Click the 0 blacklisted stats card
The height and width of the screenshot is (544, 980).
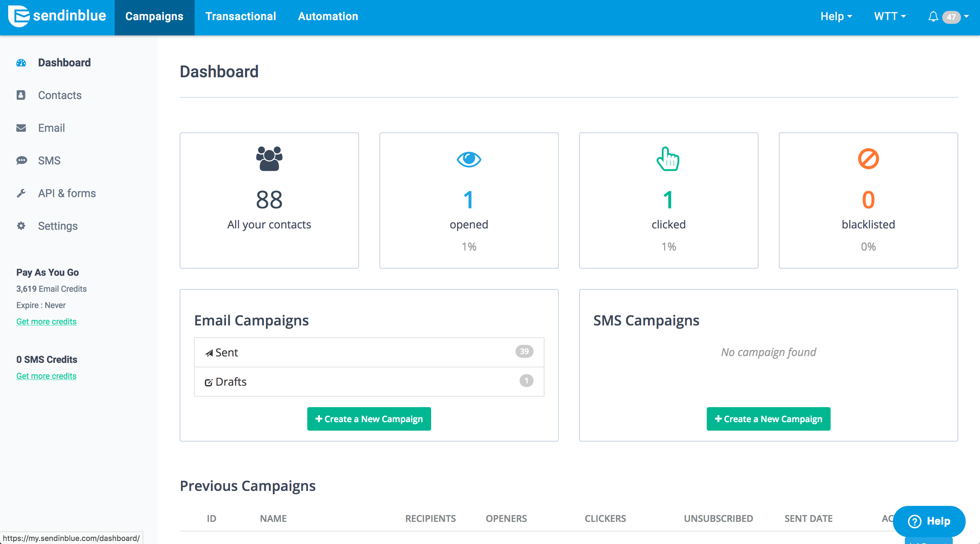point(868,201)
